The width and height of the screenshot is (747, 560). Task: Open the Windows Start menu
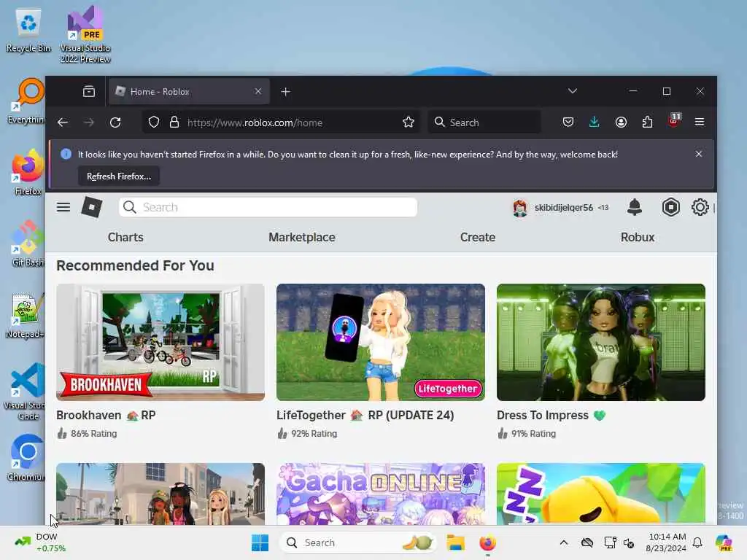[260, 542]
